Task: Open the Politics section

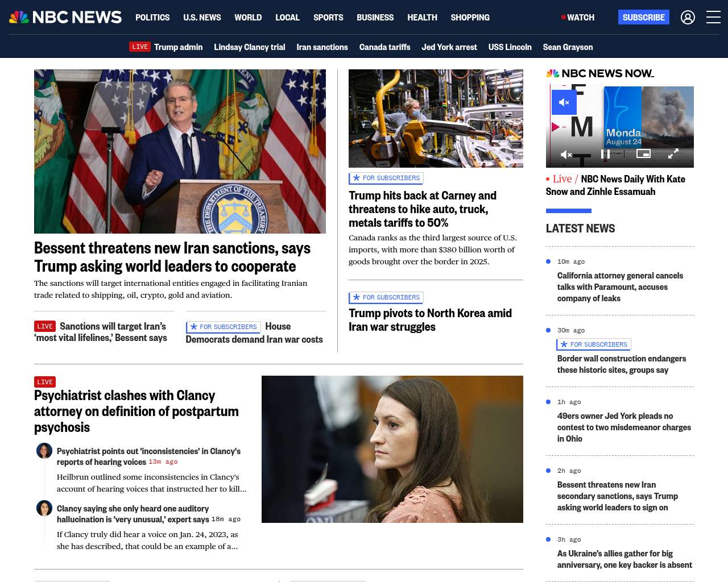Action: [152, 18]
